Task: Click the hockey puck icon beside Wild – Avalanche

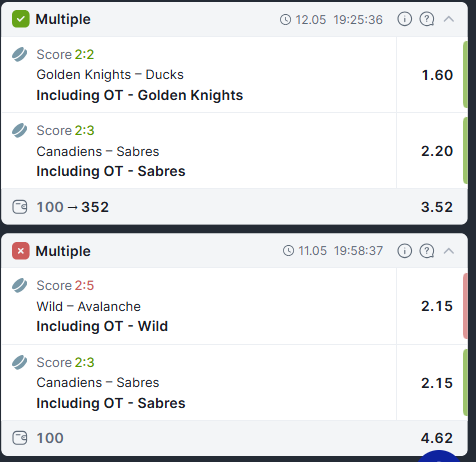Action: [20, 286]
